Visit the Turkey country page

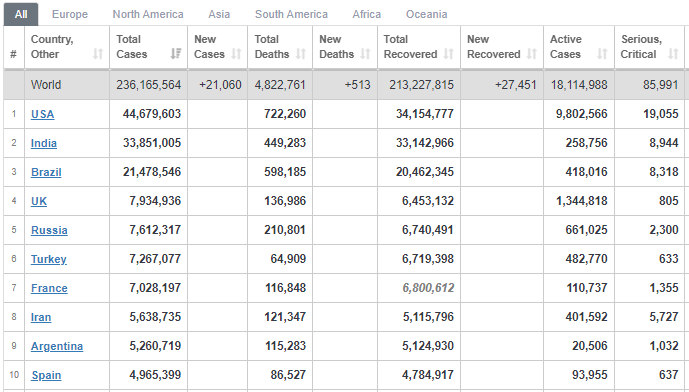pos(49,259)
